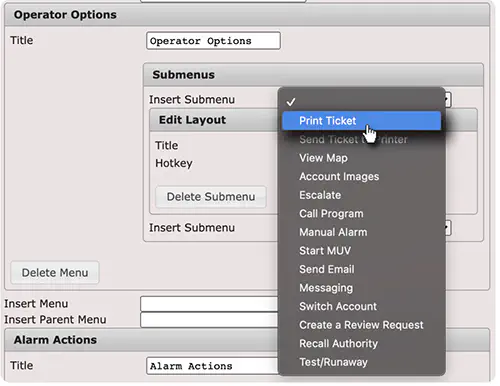Click the Submenus section header
The height and width of the screenshot is (386, 500).
[x=313, y=75]
